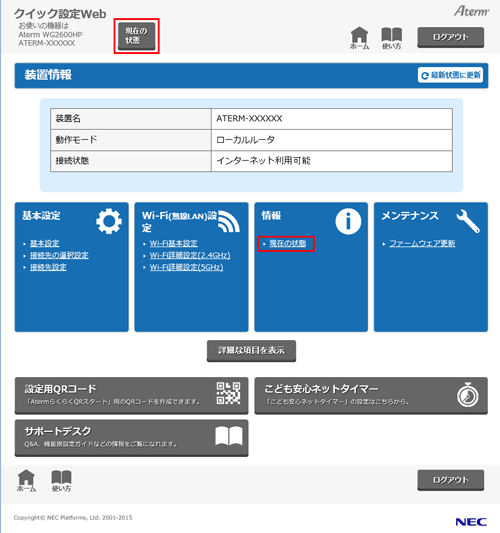Viewport: 500px width, 533px height.
Task: Open the 接続先設定 link
Action: [x=48, y=267]
